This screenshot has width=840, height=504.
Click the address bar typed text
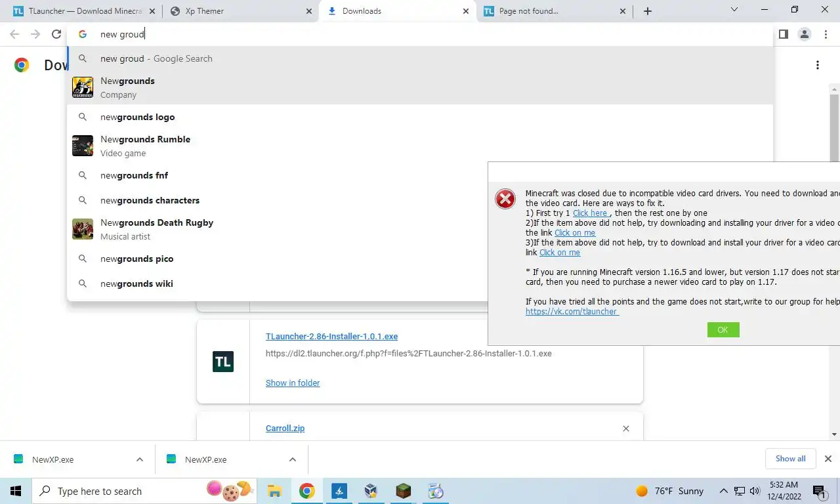122,34
